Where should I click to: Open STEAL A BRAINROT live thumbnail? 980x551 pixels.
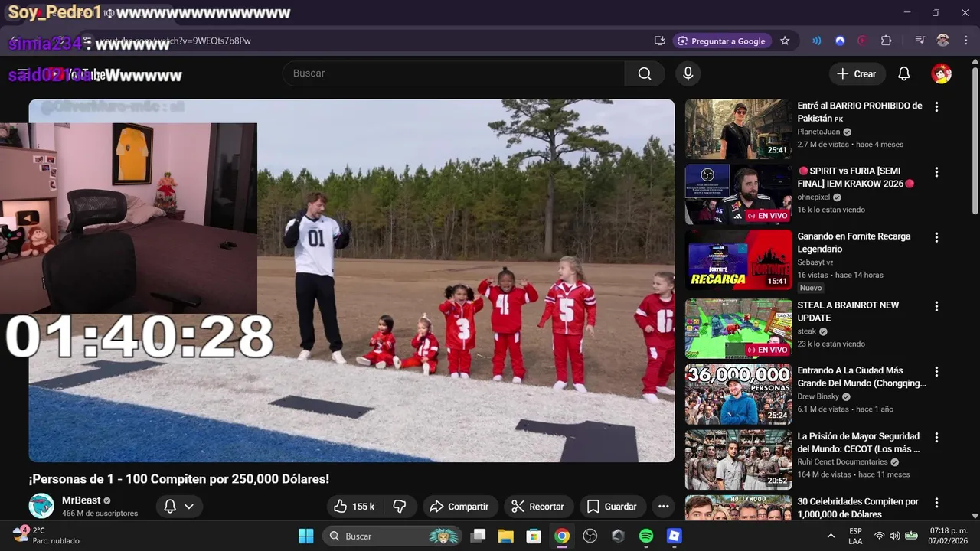click(738, 328)
